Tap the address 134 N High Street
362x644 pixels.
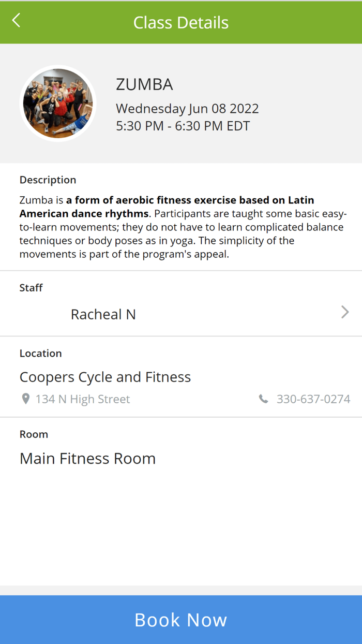click(x=82, y=399)
